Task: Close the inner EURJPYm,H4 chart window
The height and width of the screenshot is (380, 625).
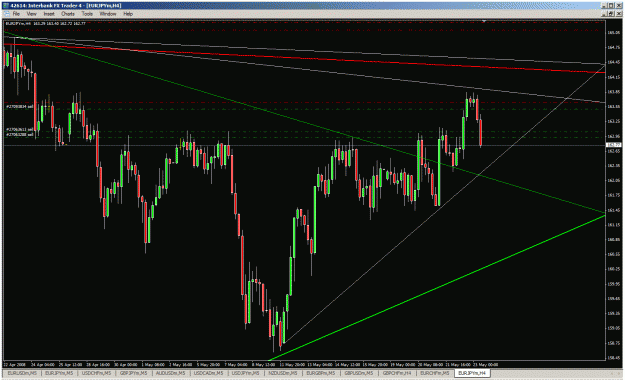Action: pyautogui.click(x=618, y=14)
